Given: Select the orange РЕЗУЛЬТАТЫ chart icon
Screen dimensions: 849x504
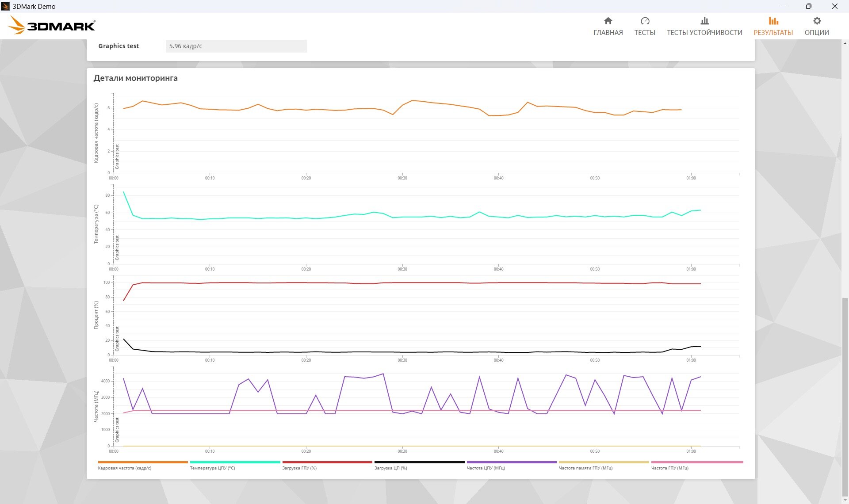Looking at the screenshot, I should coord(773,21).
